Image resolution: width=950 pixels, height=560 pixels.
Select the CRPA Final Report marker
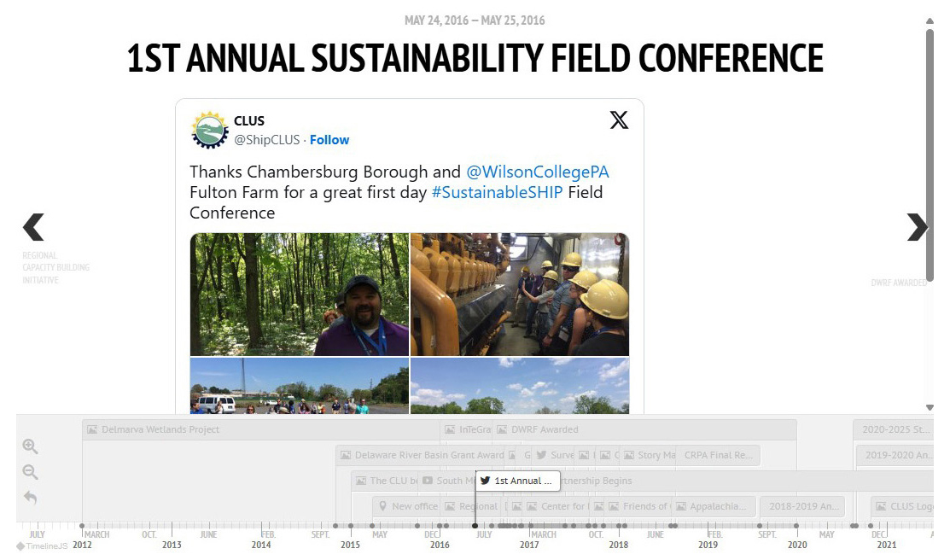click(718, 455)
